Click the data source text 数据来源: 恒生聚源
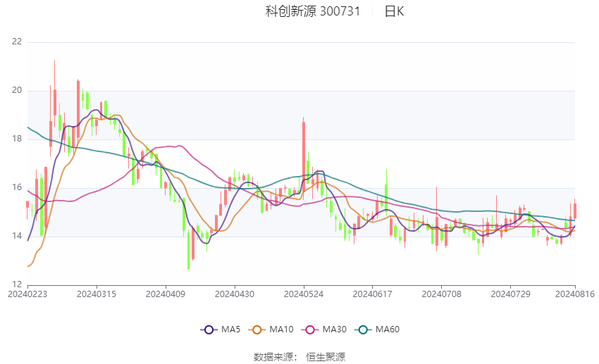Screen dimensions: 599x364 point(299,357)
